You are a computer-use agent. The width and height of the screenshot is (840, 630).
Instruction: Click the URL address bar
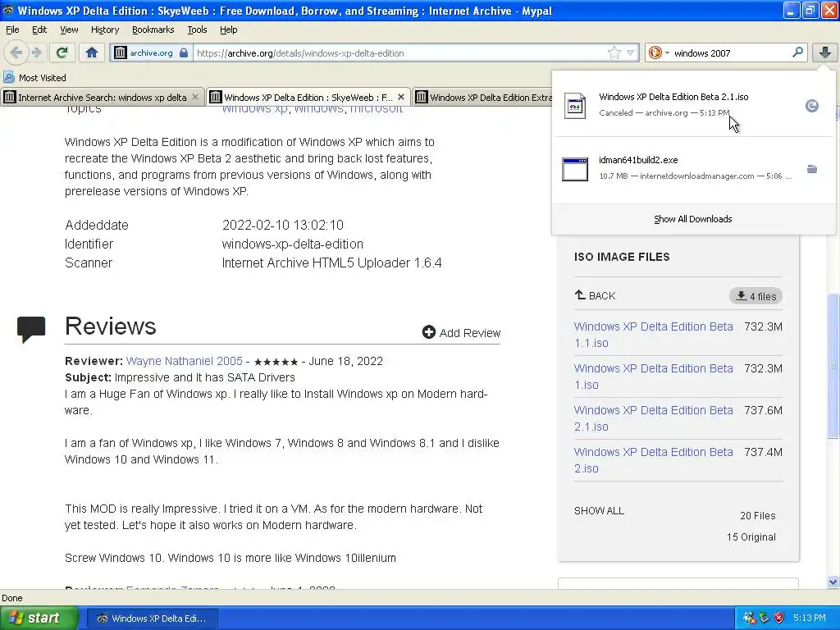click(x=399, y=52)
